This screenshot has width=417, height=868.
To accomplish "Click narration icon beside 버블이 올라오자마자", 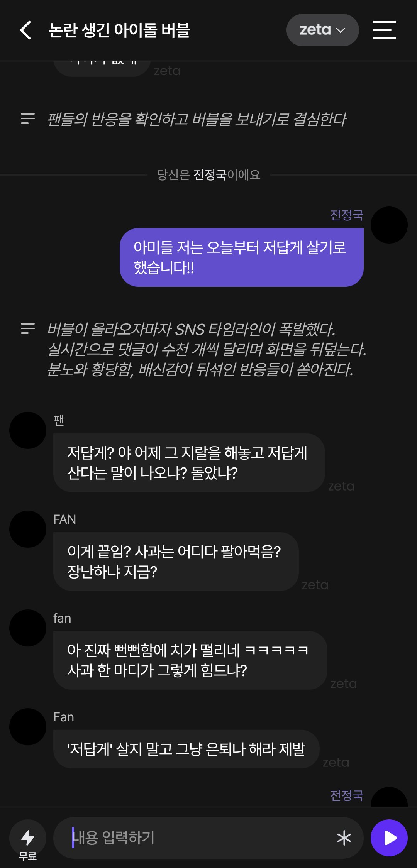I will click(x=28, y=328).
